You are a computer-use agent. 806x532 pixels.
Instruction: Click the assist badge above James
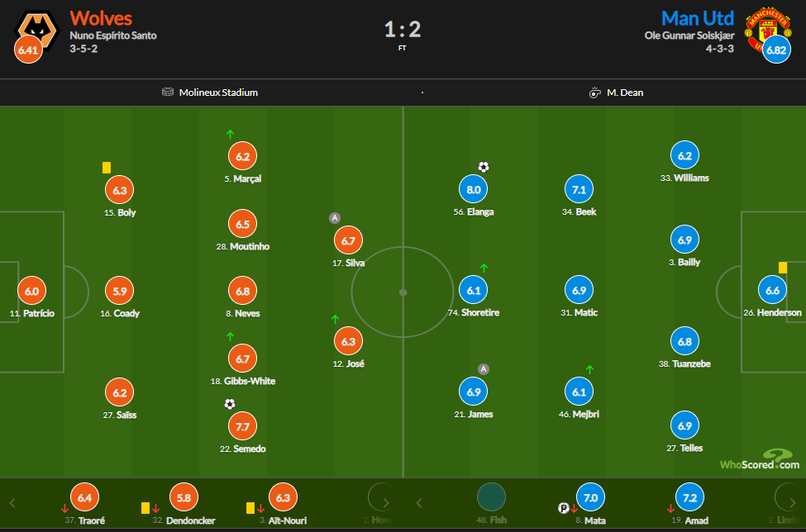point(484,368)
